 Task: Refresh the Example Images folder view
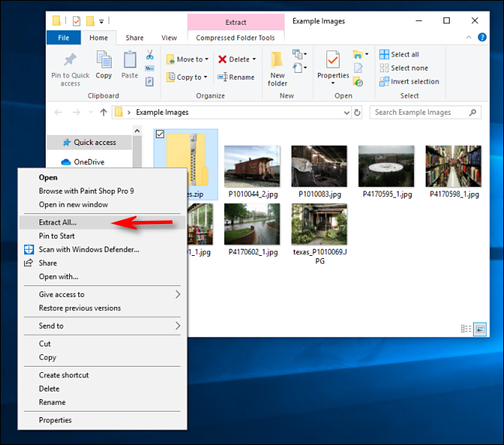click(357, 112)
